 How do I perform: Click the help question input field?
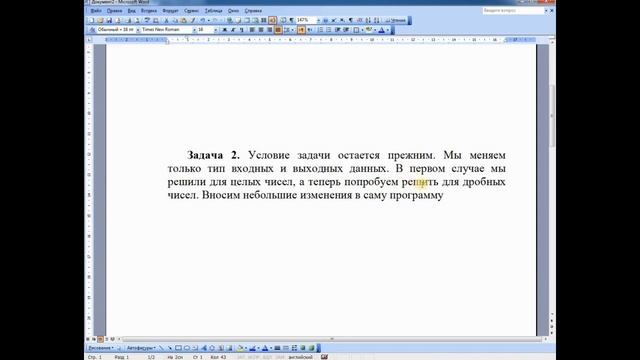point(513,11)
